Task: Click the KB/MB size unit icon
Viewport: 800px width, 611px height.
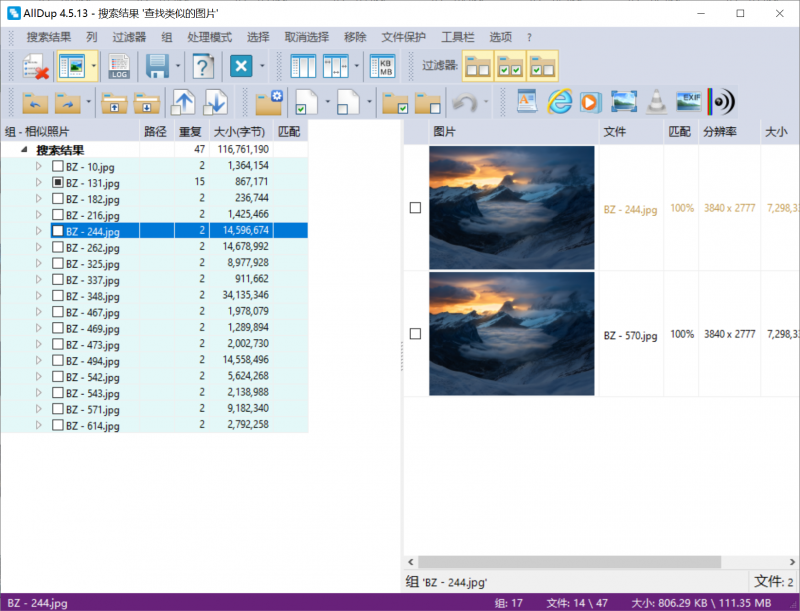Action: point(383,66)
